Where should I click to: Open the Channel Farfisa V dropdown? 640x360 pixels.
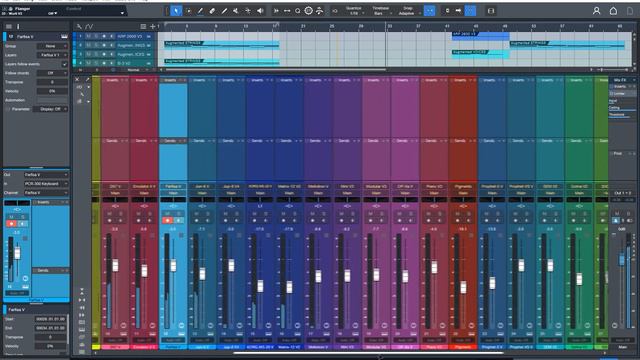[45, 193]
